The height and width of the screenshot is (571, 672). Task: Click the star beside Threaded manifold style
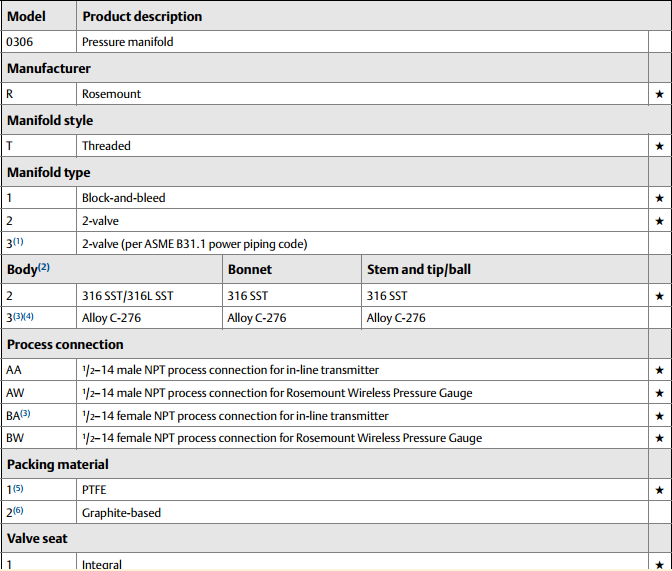(659, 146)
